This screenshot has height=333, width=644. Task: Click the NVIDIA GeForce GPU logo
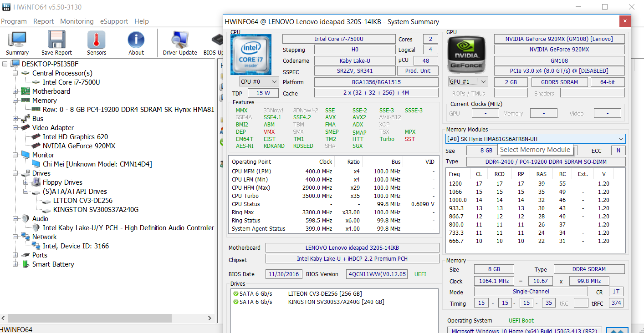(466, 55)
